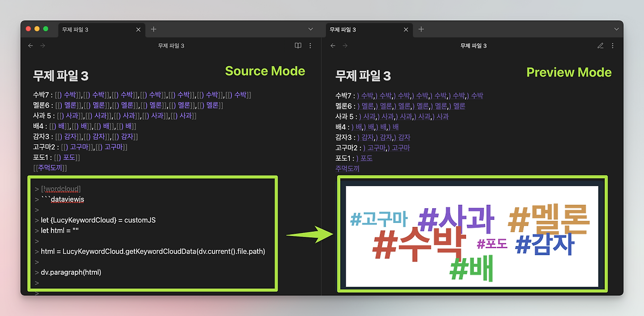
Task: Open the 주먹도끼 link in preview pane
Action: tap(347, 169)
